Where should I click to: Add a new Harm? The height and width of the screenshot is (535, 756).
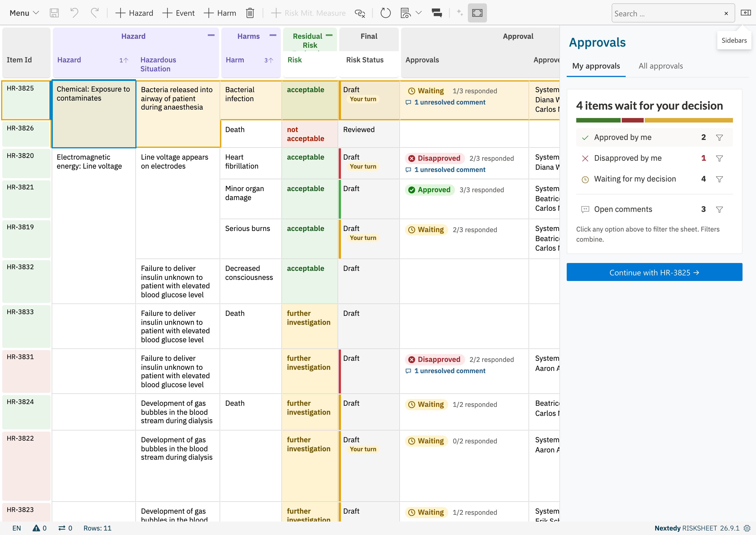[x=220, y=13]
